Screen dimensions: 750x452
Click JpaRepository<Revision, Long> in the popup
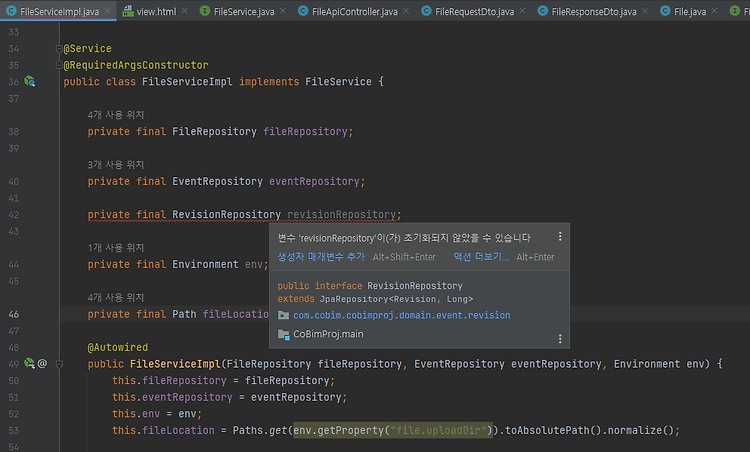[396, 299]
